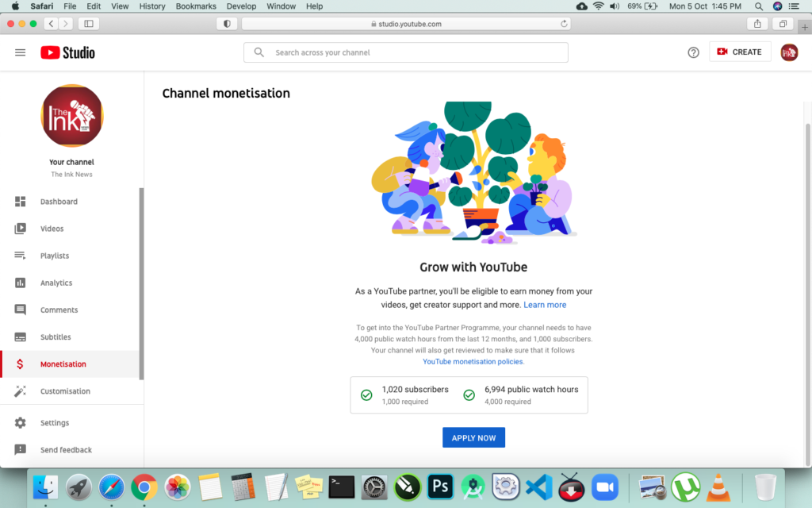This screenshot has width=812, height=508.
Task: Open a new tab with the plus button
Action: [805, 28]
